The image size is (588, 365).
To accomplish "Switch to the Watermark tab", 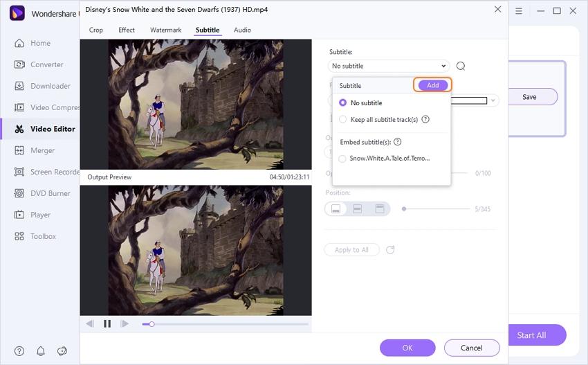I will point(165,30).
